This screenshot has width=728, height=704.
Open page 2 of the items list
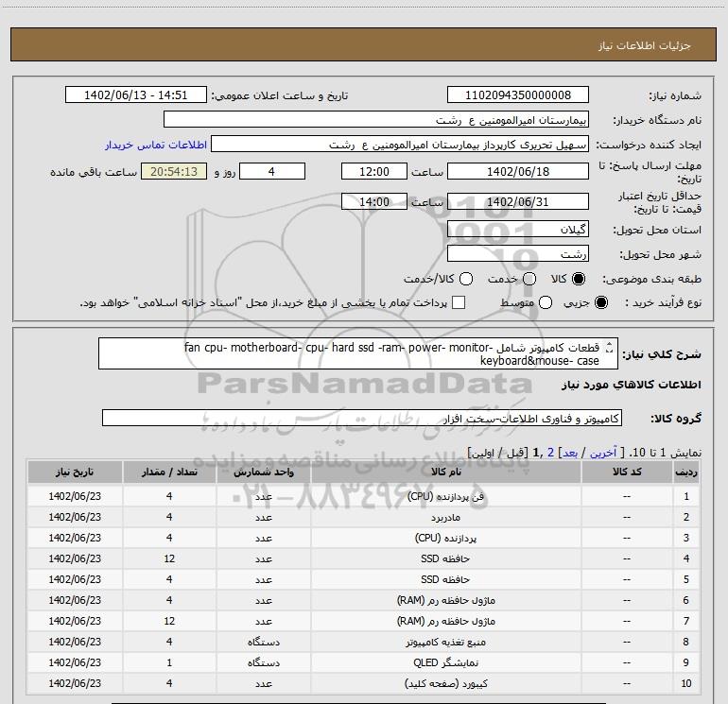(550, 453)
